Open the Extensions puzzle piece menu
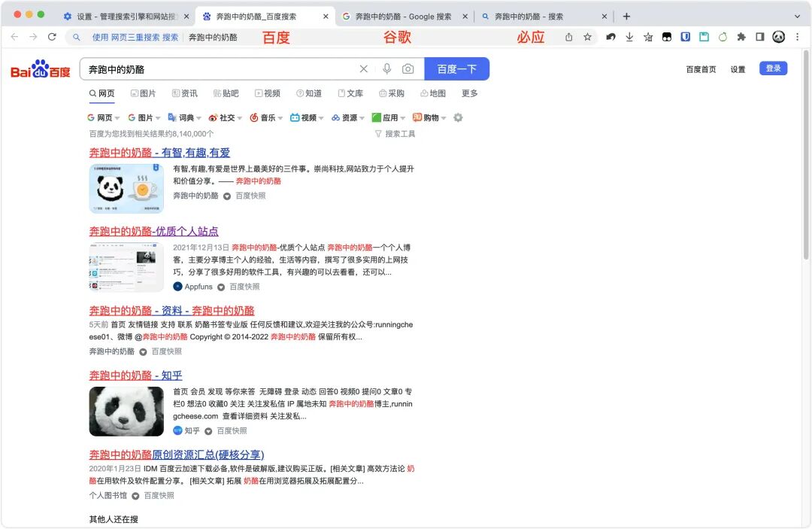The image size is (812, 529). point(741,37)
